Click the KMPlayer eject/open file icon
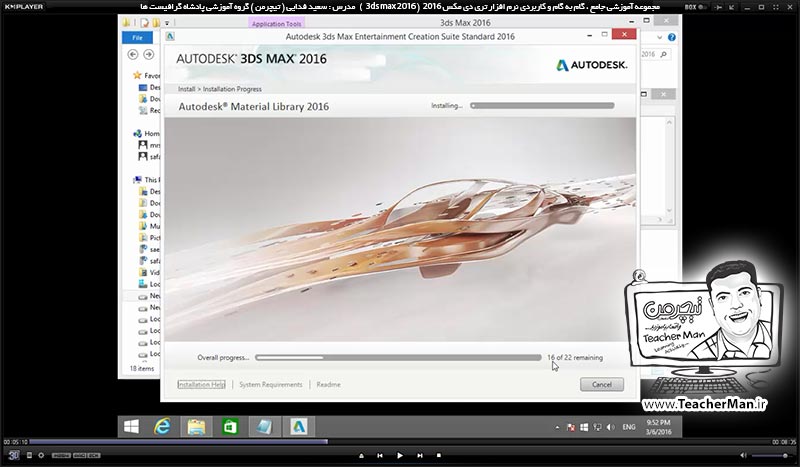800x467 pixels. coord(361,455)
